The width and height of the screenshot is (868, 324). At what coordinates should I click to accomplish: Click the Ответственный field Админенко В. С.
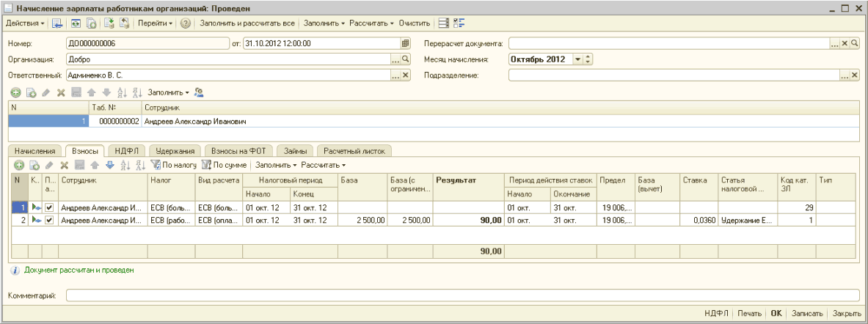point(228,76)
